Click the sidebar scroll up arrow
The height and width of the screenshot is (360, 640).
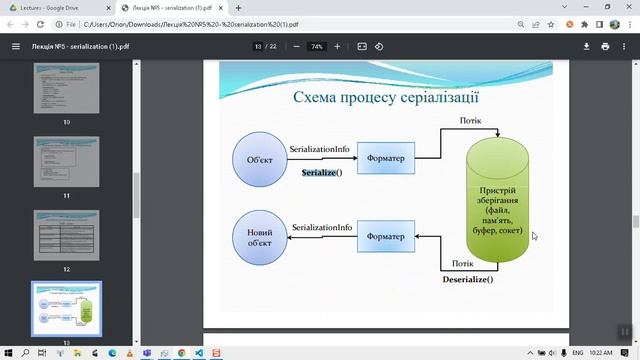click(x=136, y=64)
